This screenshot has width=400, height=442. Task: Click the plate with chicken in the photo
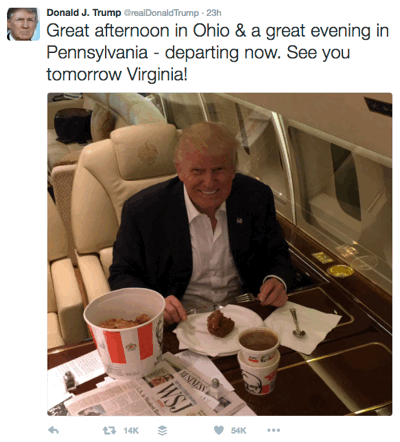pyautogui.click(x=217, y=328)
